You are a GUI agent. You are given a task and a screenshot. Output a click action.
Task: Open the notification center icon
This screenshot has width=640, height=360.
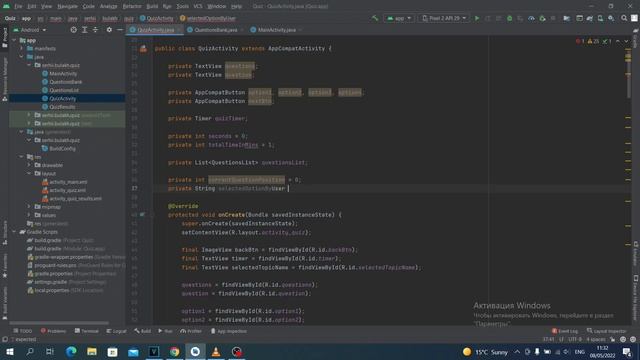[627, 352]
